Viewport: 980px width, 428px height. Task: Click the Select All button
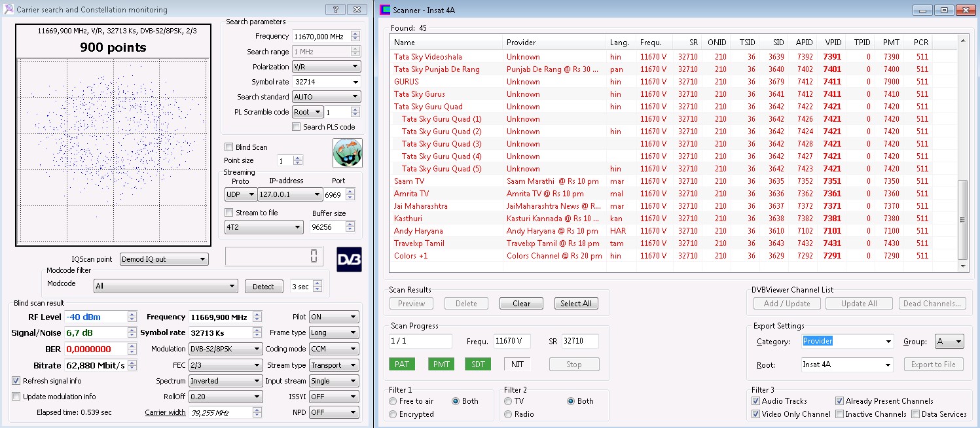point(576,304)
